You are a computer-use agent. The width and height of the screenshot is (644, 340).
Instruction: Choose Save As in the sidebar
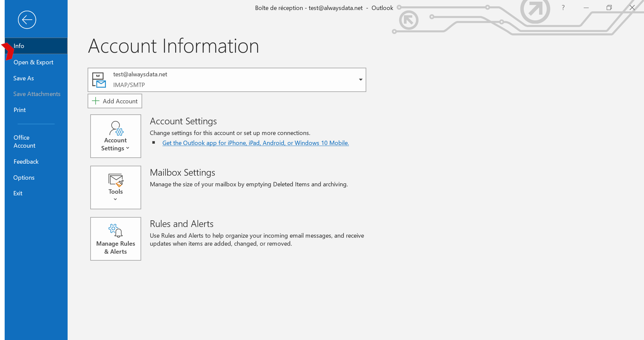coord(36,78)
